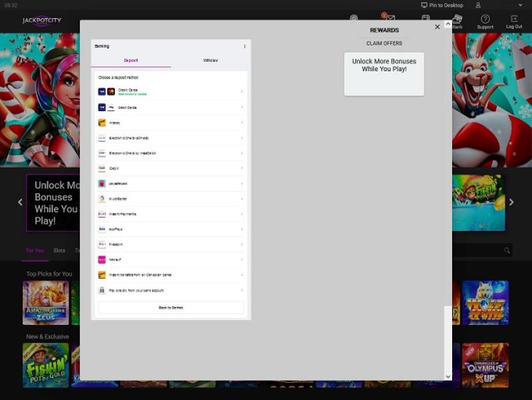Screen dimensions: 532x400
Task: Click the Unlock More Bonuses reward card
Action: click(384, 74)
